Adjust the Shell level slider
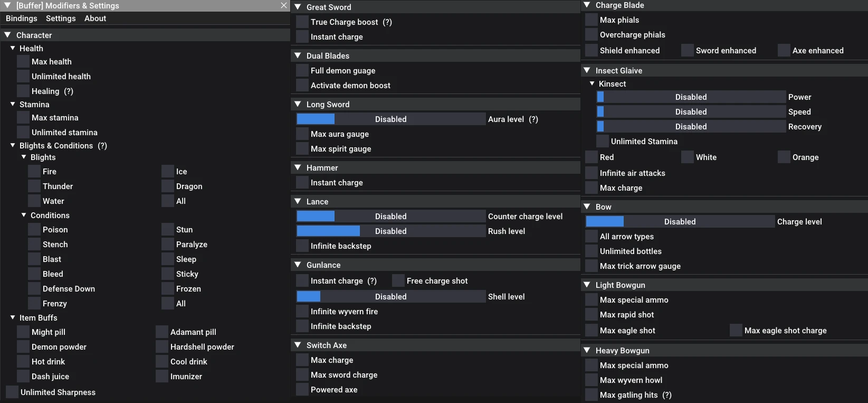 [x=391, y=296]
